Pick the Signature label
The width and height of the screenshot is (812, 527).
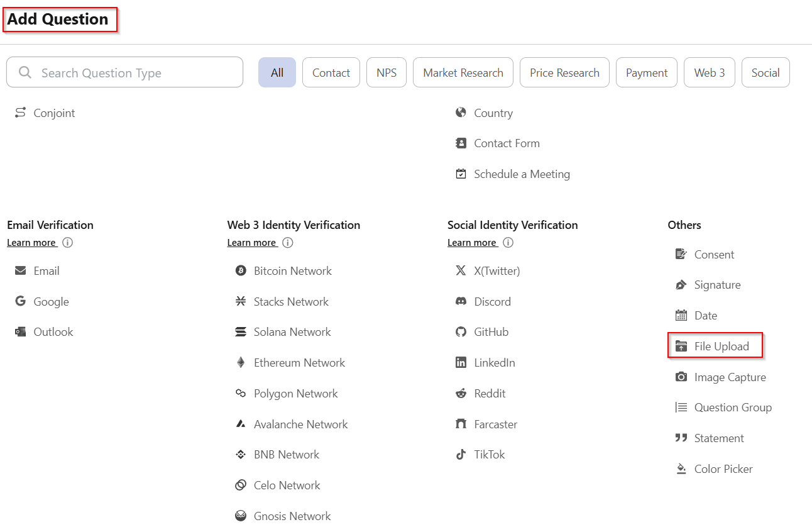click(717, 285)
